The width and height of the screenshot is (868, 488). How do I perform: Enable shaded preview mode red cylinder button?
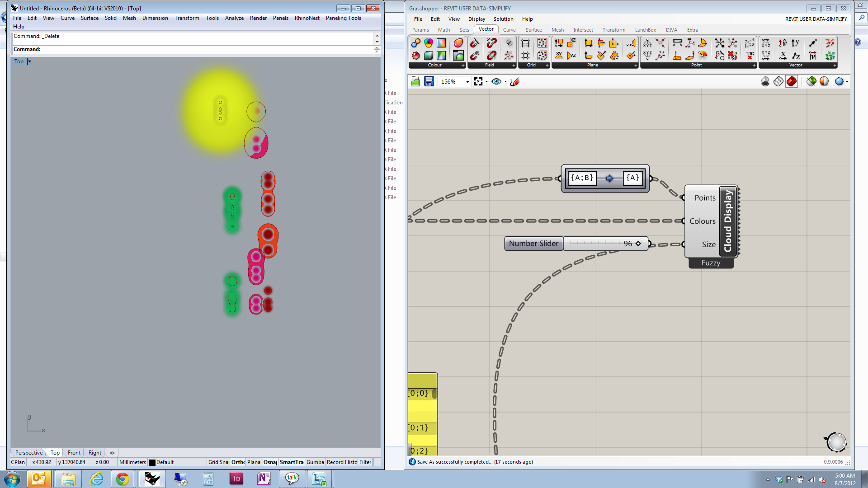[792, 81]
